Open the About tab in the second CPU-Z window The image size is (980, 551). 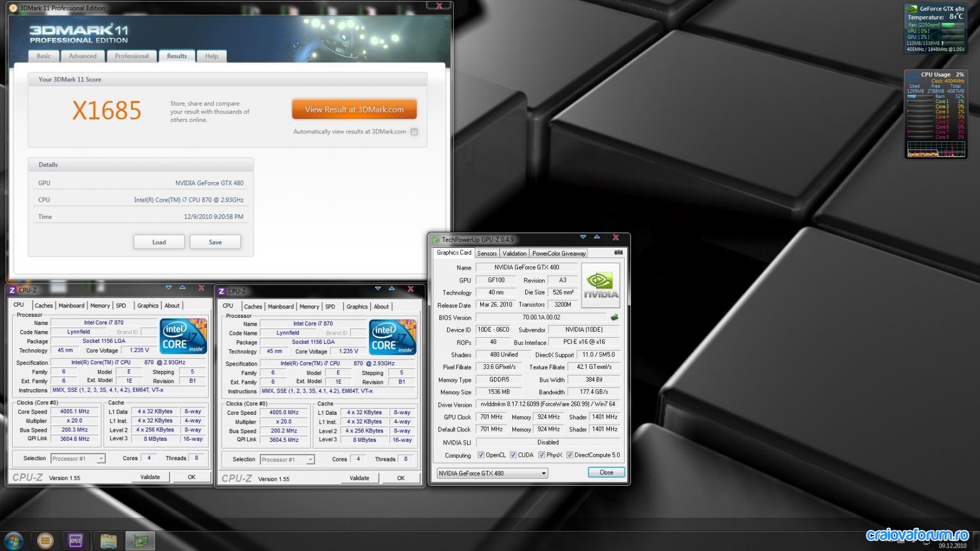(381, 307)
